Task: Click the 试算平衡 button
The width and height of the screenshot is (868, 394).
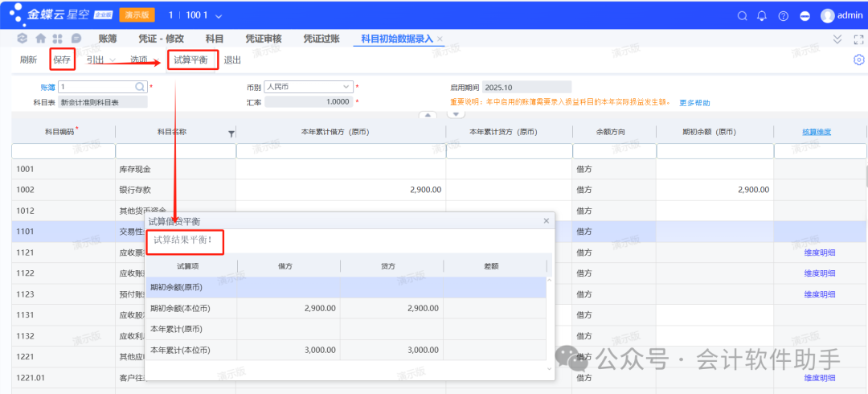Action: pos(190,60)
